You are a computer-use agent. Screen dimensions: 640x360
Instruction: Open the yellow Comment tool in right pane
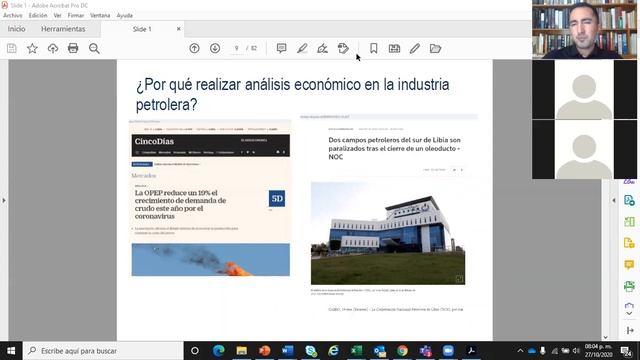pos(629,265)
